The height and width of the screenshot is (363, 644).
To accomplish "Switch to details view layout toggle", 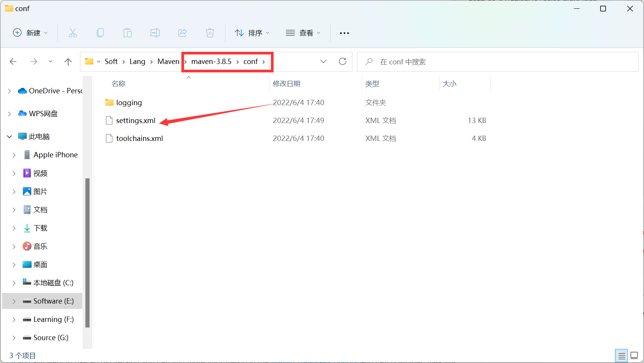I will coord(622,356).
